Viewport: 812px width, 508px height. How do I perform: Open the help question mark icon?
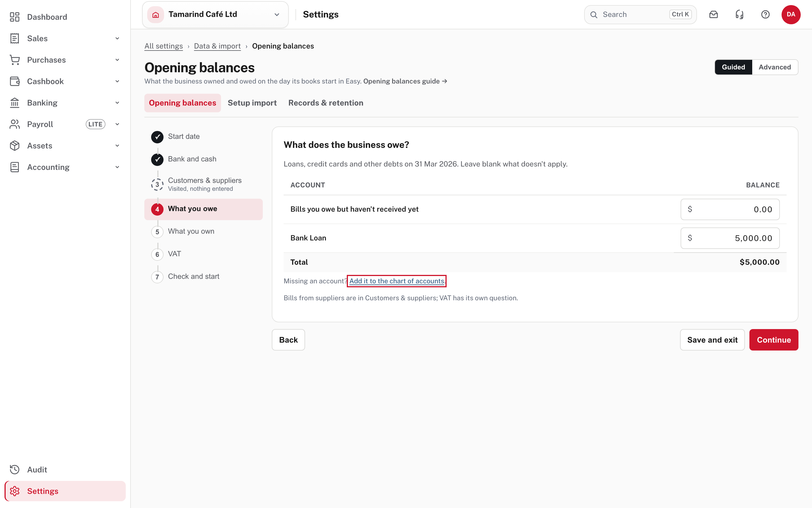click(765, 14)
